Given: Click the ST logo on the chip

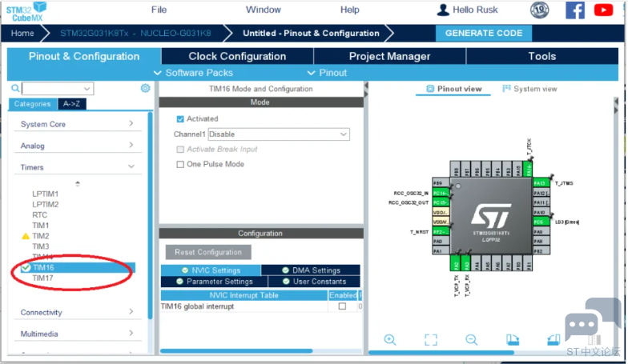Looking at the screenshot, I should pos(491,216).
